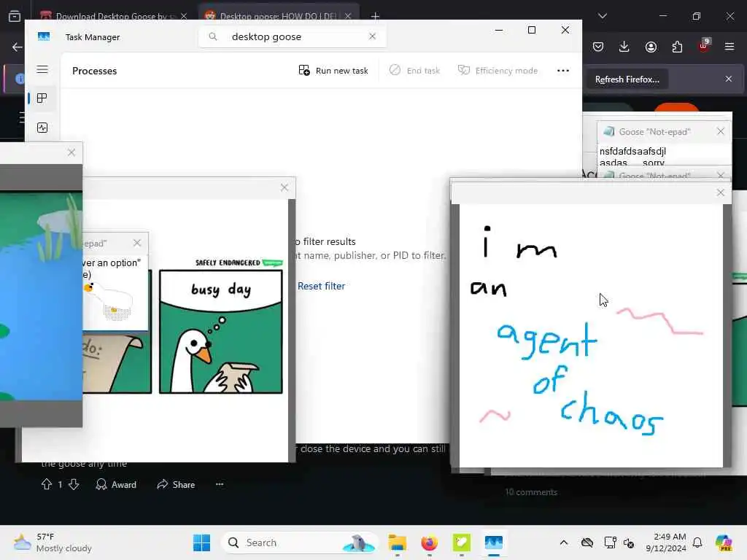The image size is (747, 560).
Task: Click Refresh Firefox… button
Action: (x=627, y=79)
